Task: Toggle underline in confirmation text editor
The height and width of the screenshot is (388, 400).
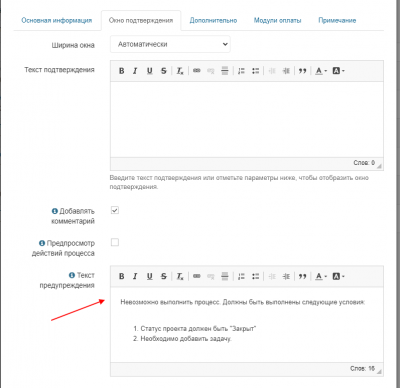Action: coord(150,71)
